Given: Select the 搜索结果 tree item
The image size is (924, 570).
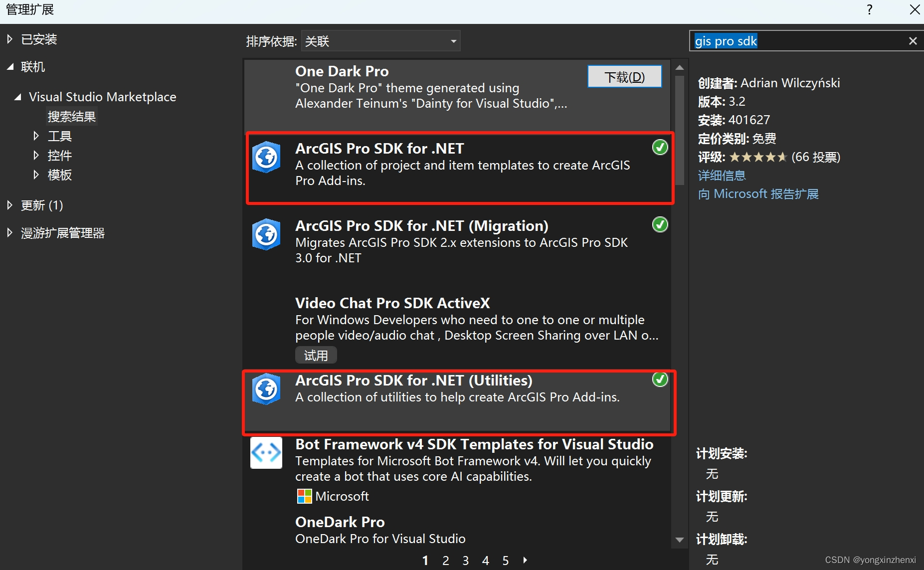Looking at the screenshot, I should point(72,117).
